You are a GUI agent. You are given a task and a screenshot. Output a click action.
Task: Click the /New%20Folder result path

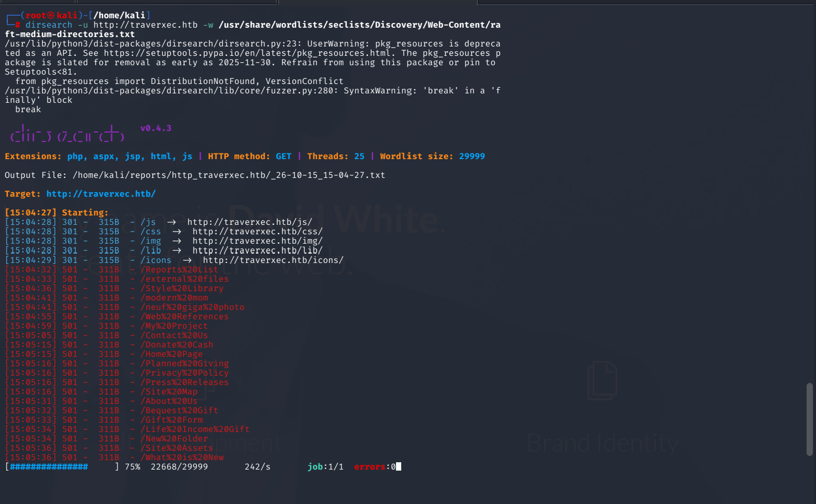(x=174, y=439)
